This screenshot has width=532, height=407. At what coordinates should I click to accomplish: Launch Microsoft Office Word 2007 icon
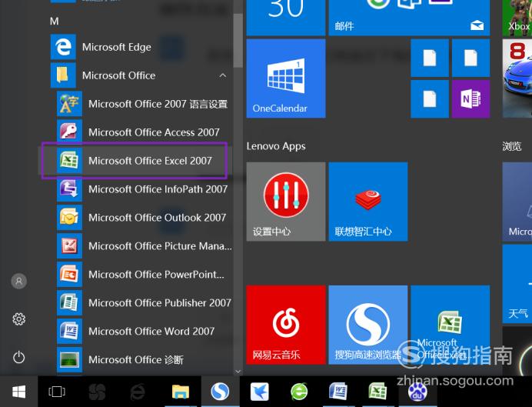pyautogui.click(x=69, y=331)
